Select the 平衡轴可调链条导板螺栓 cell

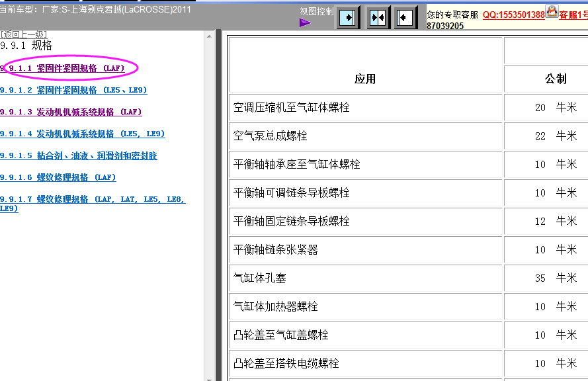coord(365,192)
